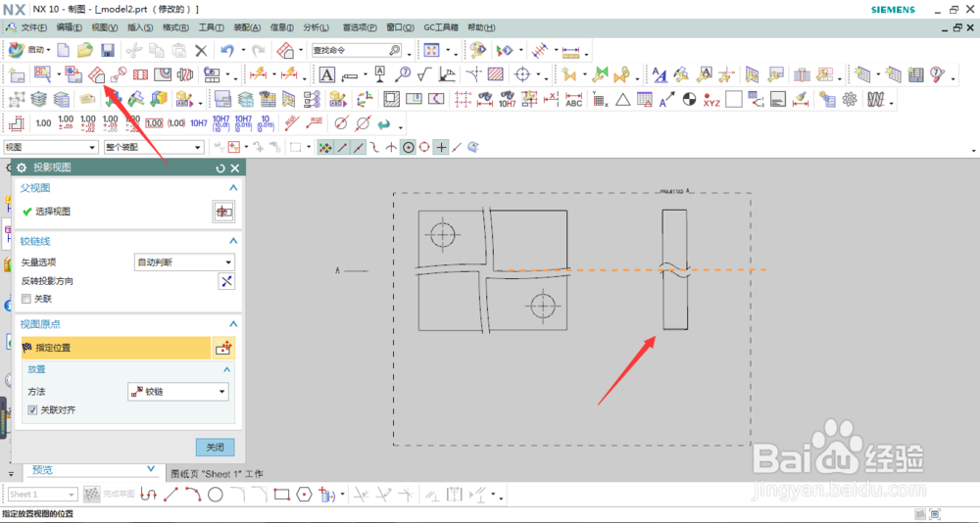Choose the Rectangle sketch tool
The height and width of the screenshot is (523, 980).
pyautogui.click(x=282, y=495)
